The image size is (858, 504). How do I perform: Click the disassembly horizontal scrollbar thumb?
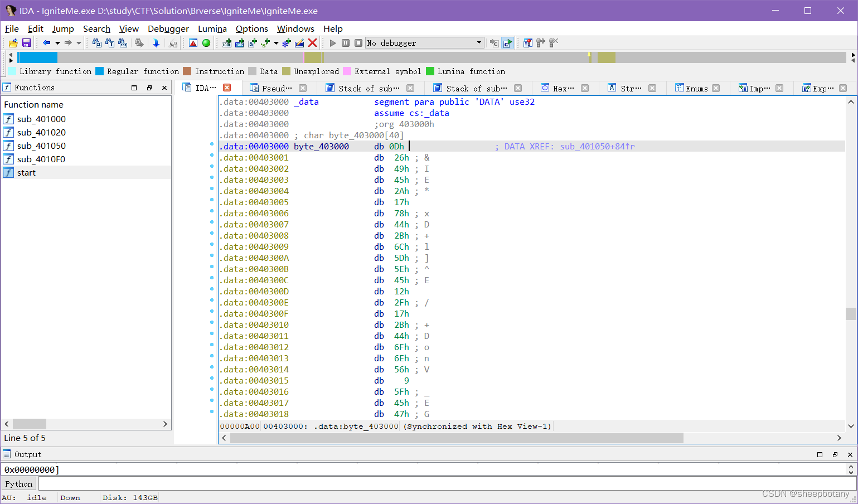pos(457,438)
